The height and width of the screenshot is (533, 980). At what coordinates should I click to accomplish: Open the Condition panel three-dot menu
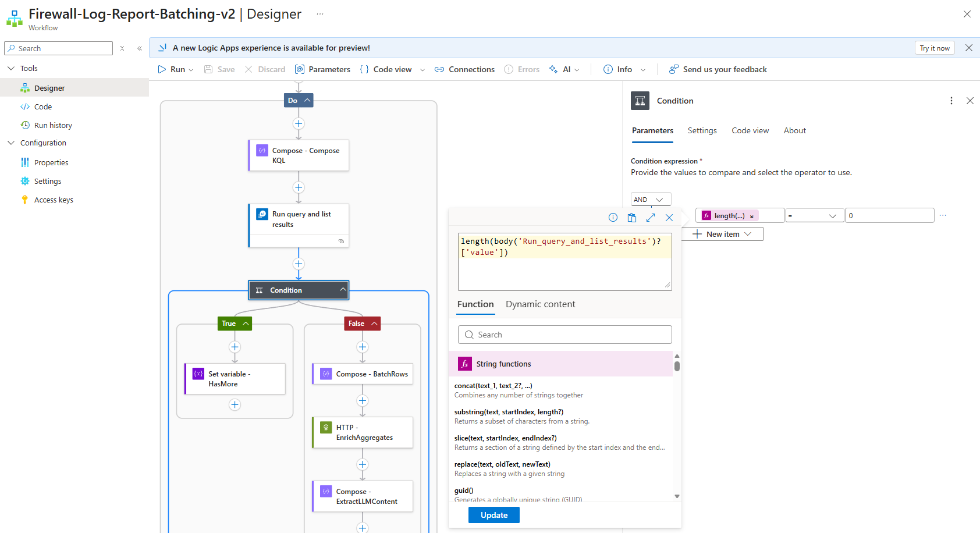(x=951, y=101)
